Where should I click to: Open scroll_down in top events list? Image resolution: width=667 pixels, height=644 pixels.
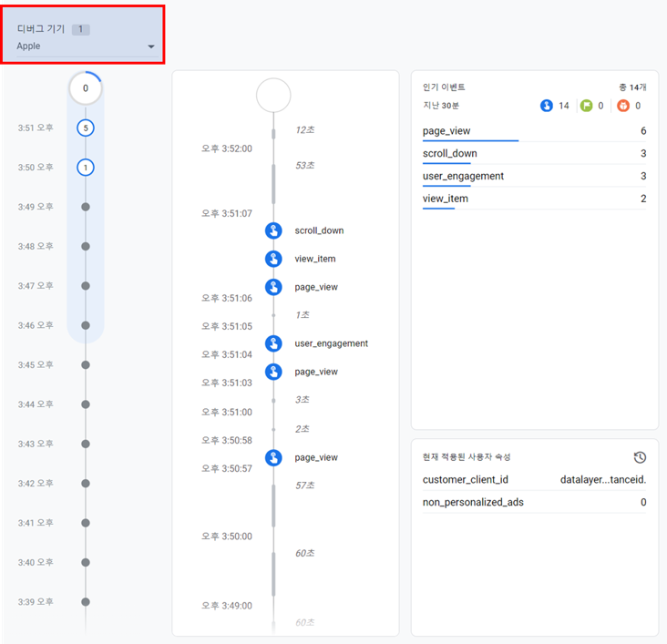coord(534,154)
